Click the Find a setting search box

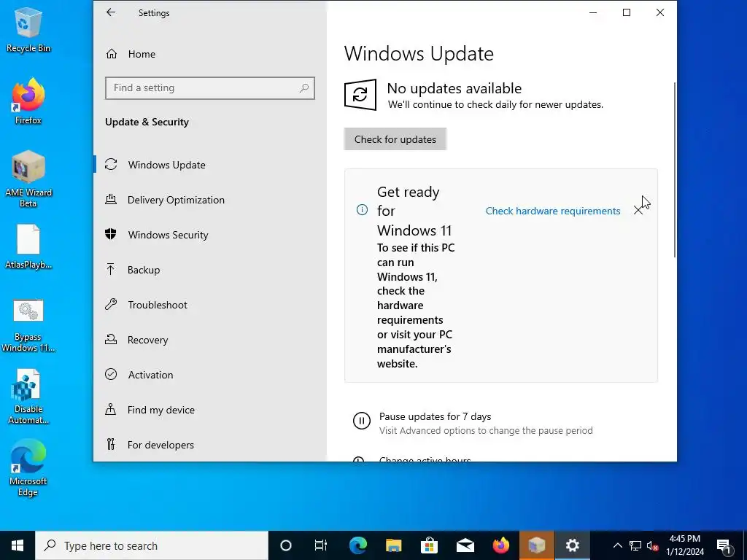(x=209, y=88)
